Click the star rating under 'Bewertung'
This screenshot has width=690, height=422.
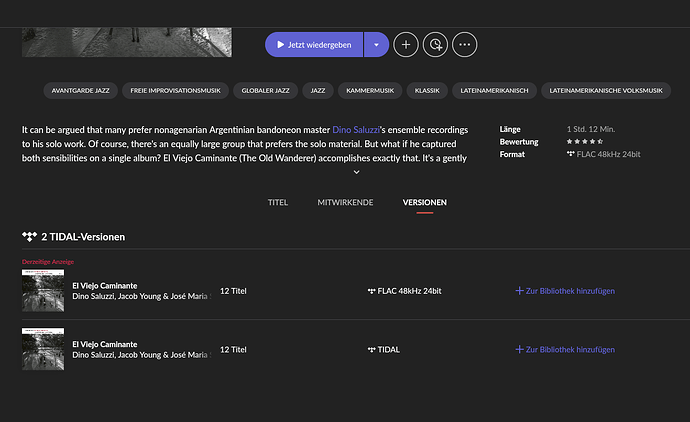tap(584, 142)
